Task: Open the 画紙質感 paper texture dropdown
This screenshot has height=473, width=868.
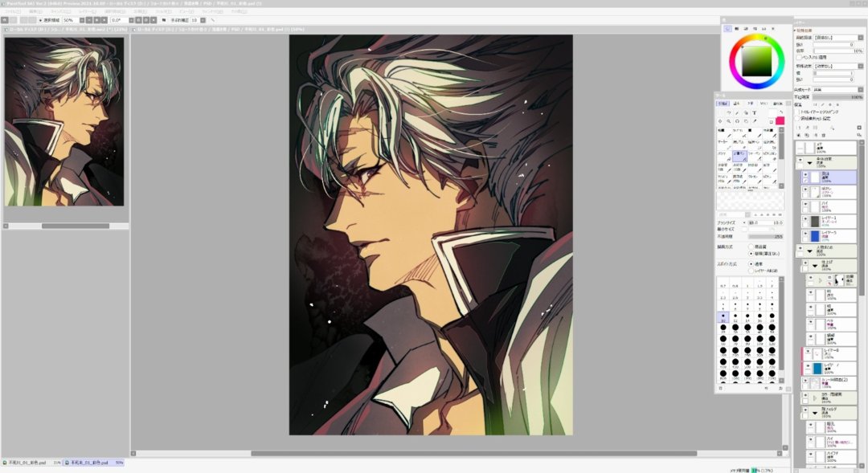Action: point(861,38)
